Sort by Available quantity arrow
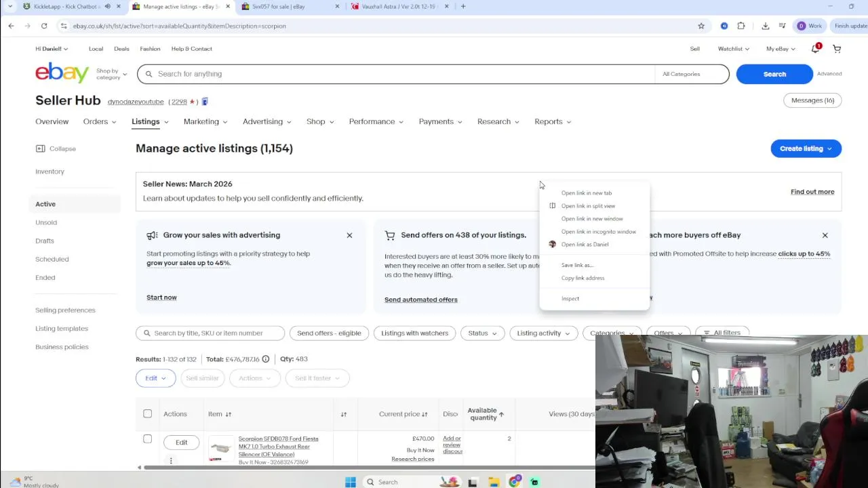Image resolution: width=868 pixels, height=488 pixels. click(x=501, y=414)
